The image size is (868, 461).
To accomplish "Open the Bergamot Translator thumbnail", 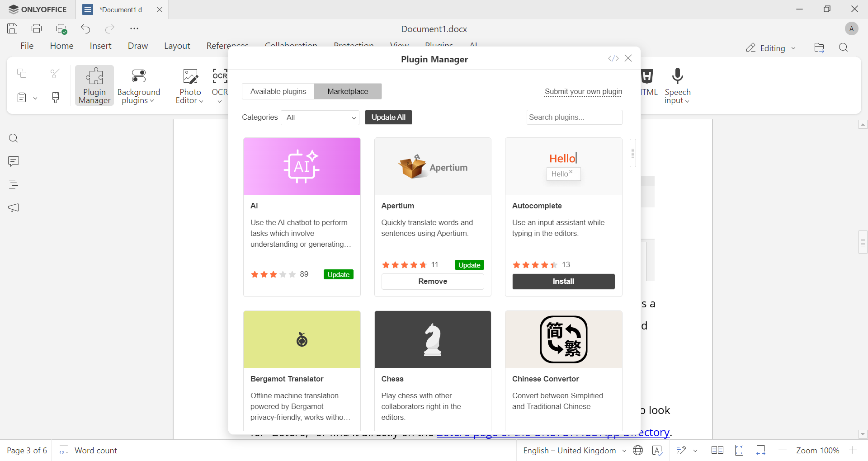I will point(302,339).
